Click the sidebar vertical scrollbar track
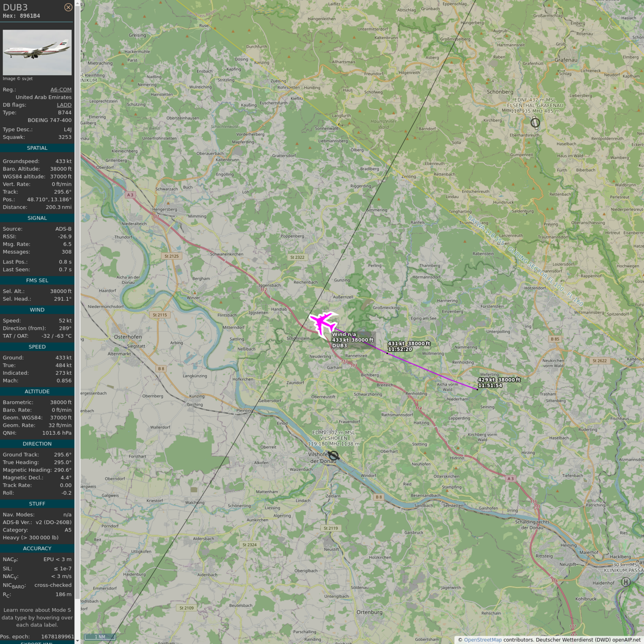The height and width of the screenshot is (644, 644). [x=77, y=313]
